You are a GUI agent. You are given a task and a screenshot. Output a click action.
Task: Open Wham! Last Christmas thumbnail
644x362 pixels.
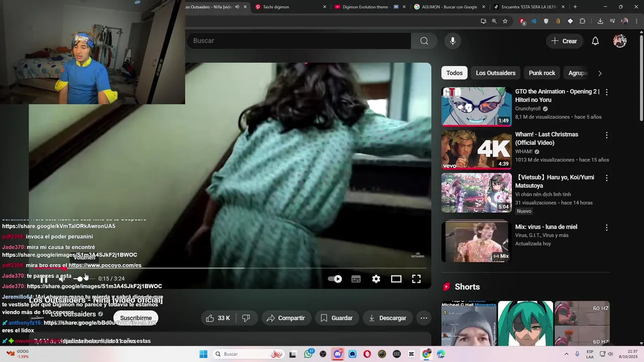coord(476,150)
